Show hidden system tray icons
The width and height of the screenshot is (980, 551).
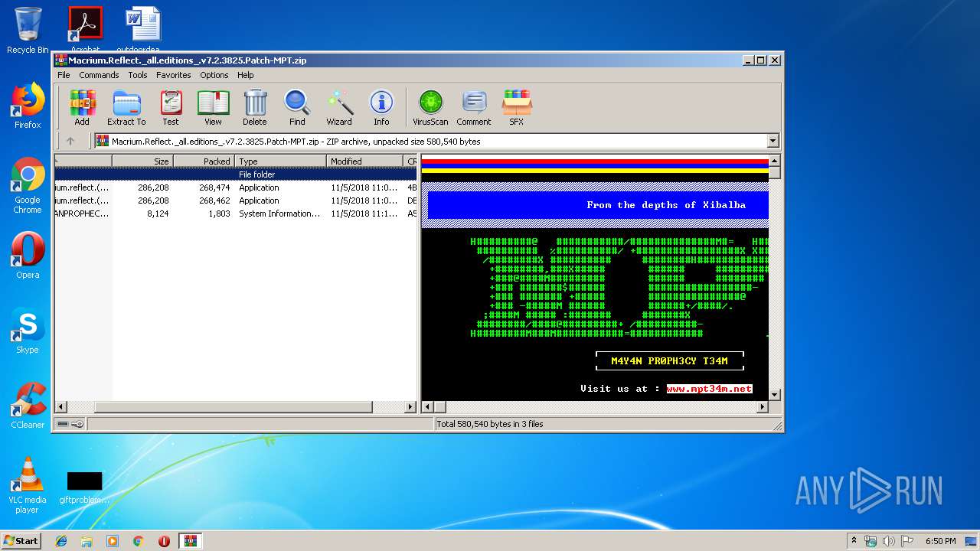click(854, 541)
